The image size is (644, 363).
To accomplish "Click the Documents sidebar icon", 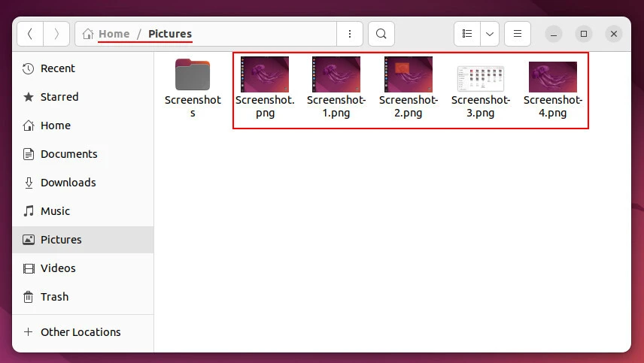I will pos(29,154).
